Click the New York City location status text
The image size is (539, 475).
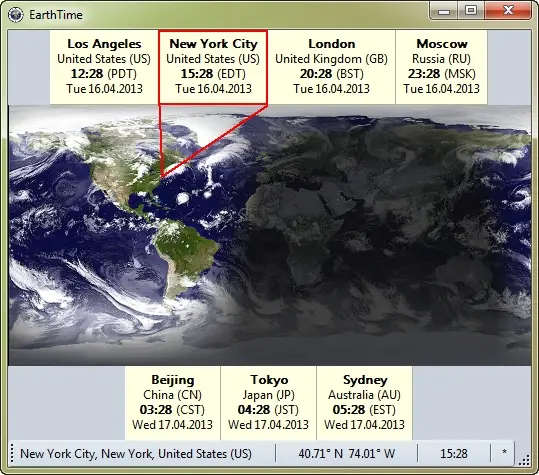(x=136, y=454)
